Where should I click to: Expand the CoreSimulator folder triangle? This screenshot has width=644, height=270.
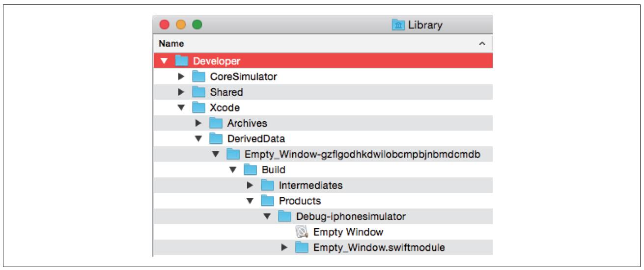181,77
